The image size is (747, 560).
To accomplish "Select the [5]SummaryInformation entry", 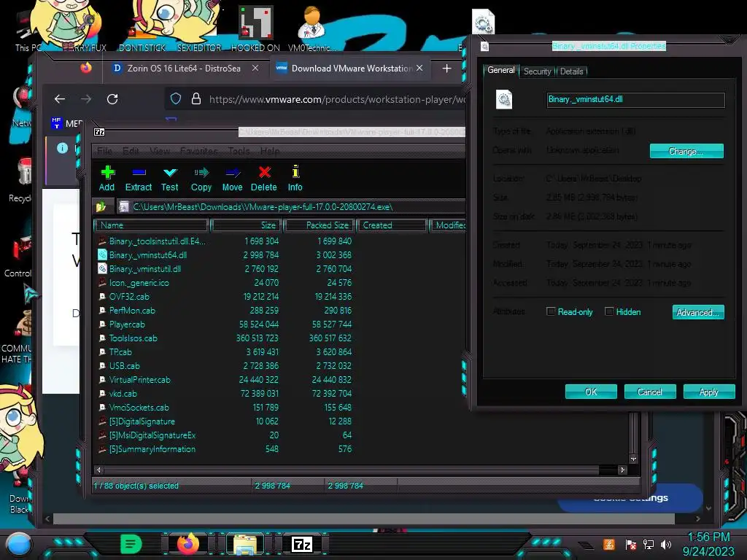I will click(152, 449).
